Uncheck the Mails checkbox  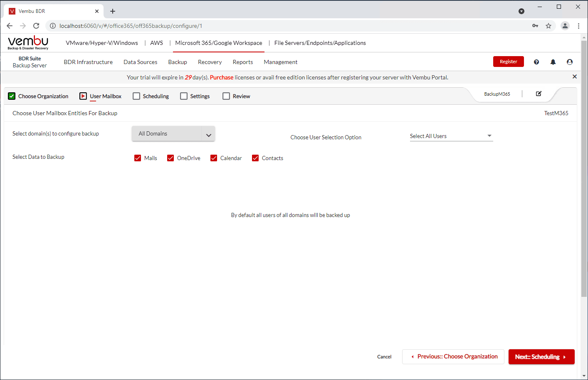click(x=138, y=158)
